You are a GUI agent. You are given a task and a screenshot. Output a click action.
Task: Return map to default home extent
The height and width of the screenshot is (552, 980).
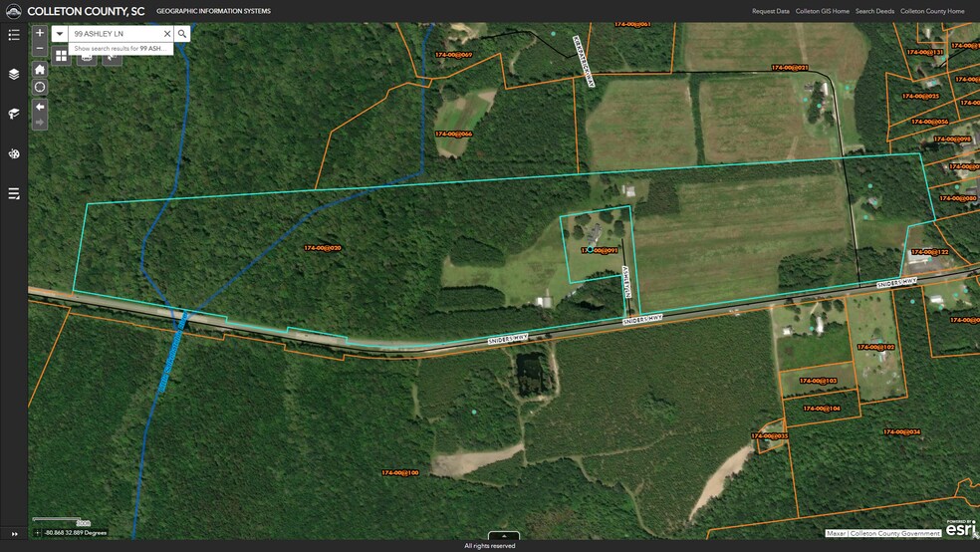[x=40, y=70]
